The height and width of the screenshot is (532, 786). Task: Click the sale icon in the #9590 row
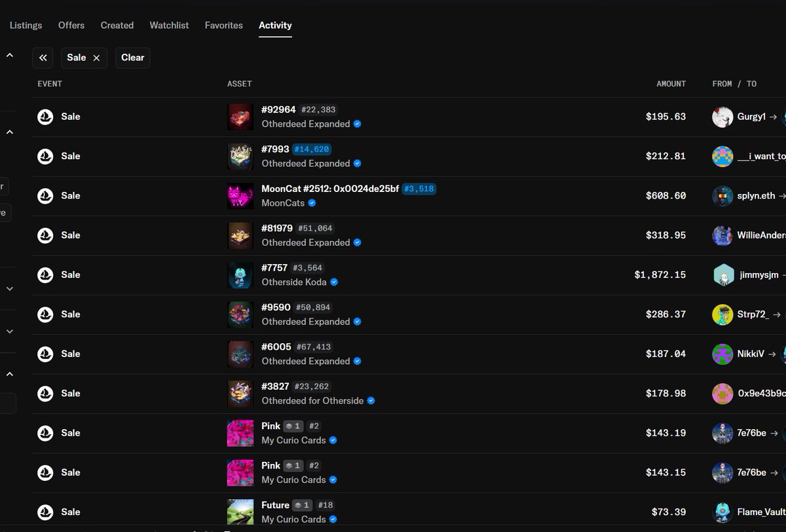(x=45, y=314)
